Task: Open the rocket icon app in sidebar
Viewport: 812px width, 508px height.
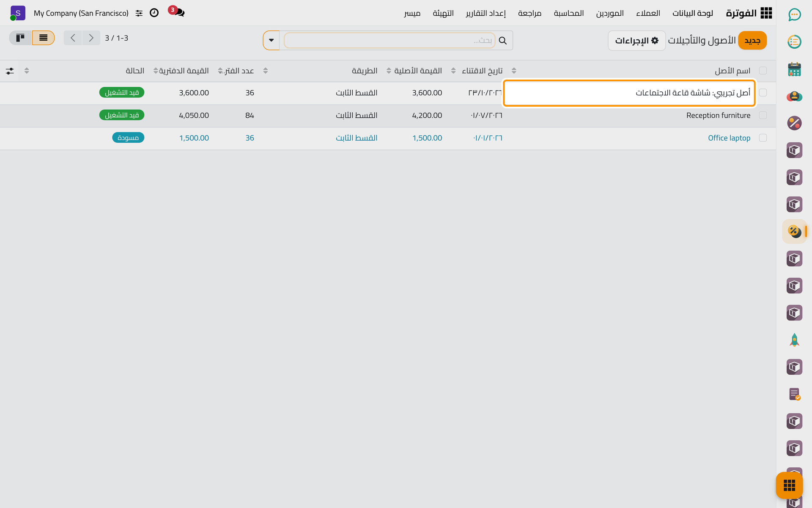Action: [x=794, y=340]
